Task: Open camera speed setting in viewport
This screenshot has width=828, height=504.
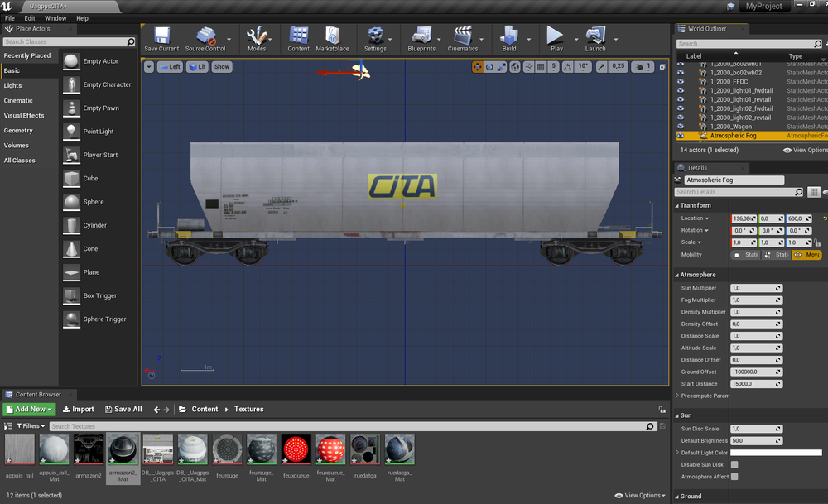Action: (x=643, y=67)
